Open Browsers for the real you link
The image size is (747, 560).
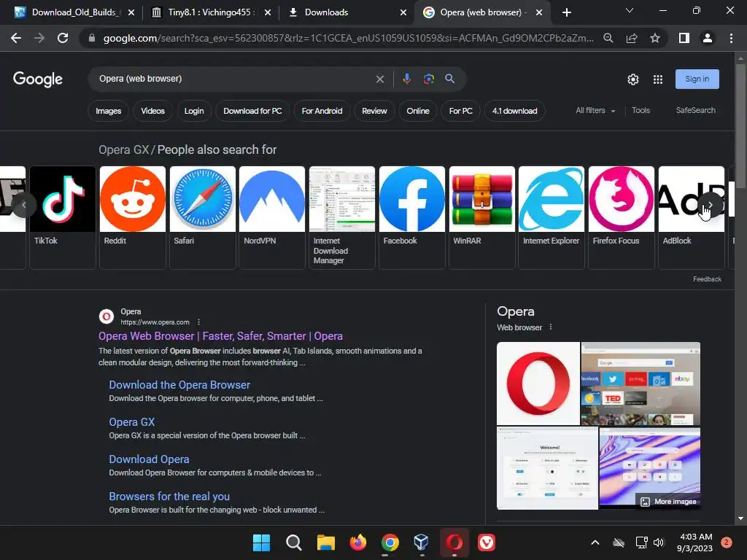169,496
